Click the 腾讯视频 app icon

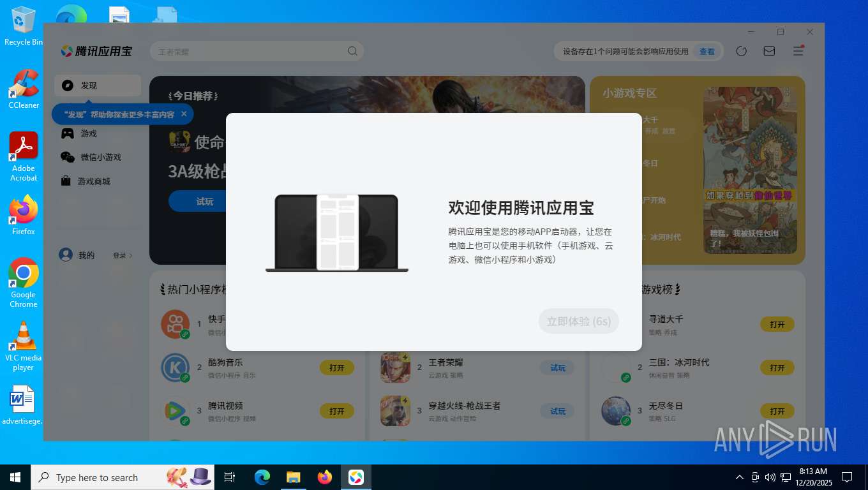pos(175,411)
